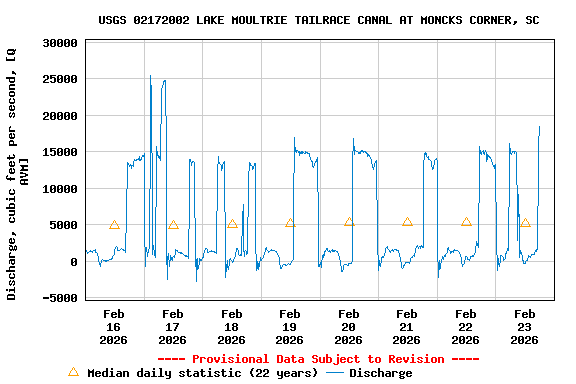The image size is (576, 384).
Task: Select the median triangle marker for Feb 22
Action: tap(466, 222)
